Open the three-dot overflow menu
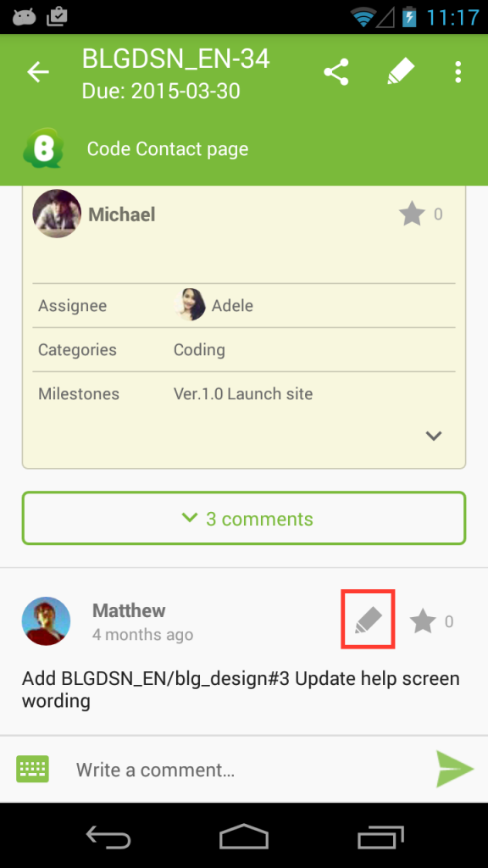 (x=457, y=72)
